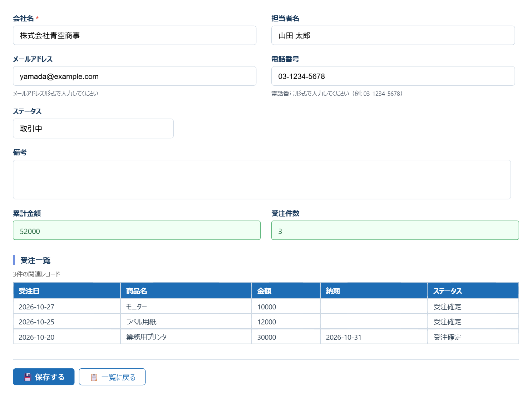Click the ステータス table column header
The image size is (532, 398).
tap(473, 290)
